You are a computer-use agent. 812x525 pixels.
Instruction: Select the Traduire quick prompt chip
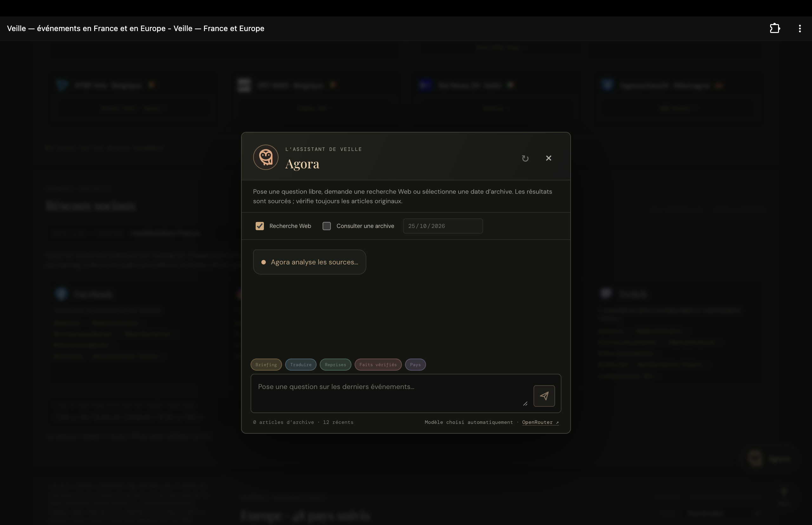tap(301, 365)
